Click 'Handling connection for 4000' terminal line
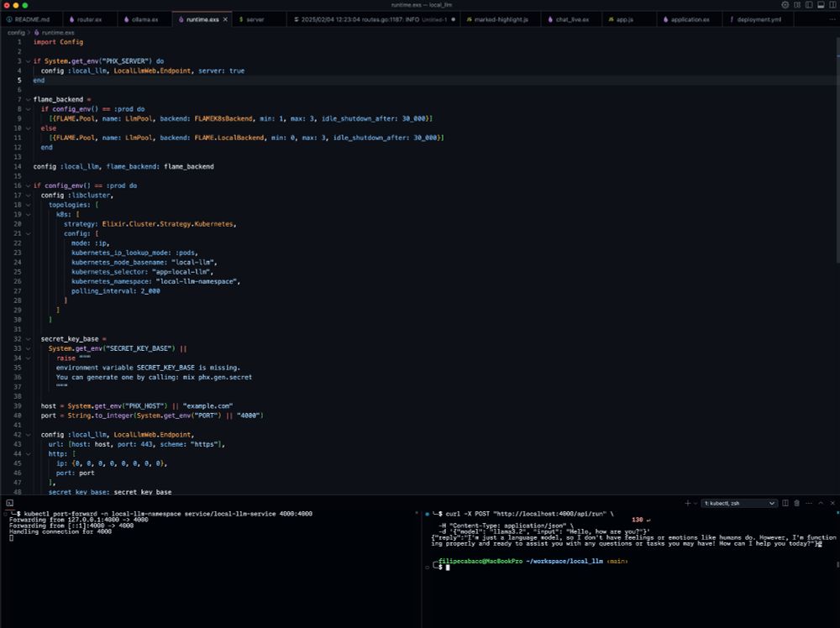This screenshot has height=628, width=840. tap(60, 531)
